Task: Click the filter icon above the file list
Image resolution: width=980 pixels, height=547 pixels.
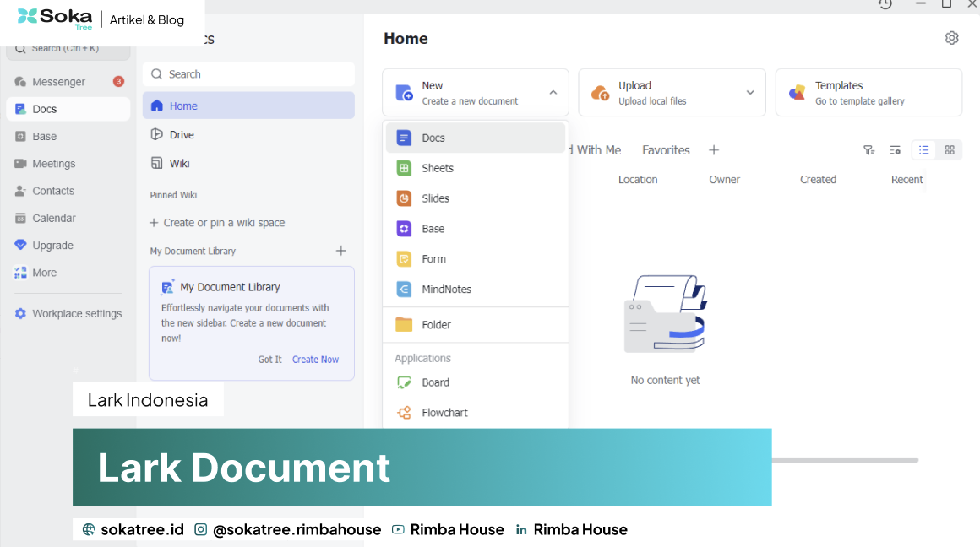Action: point(868,150)
